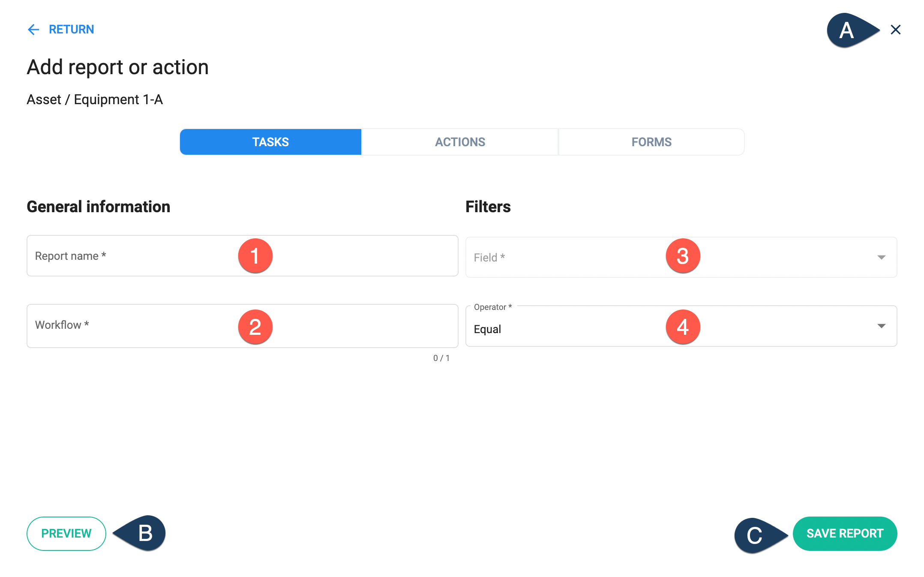Image resolution: width=924 pixels, height=577 pixels.
Task: Click the back arrow icon beside RETURN
Action: 33,29
